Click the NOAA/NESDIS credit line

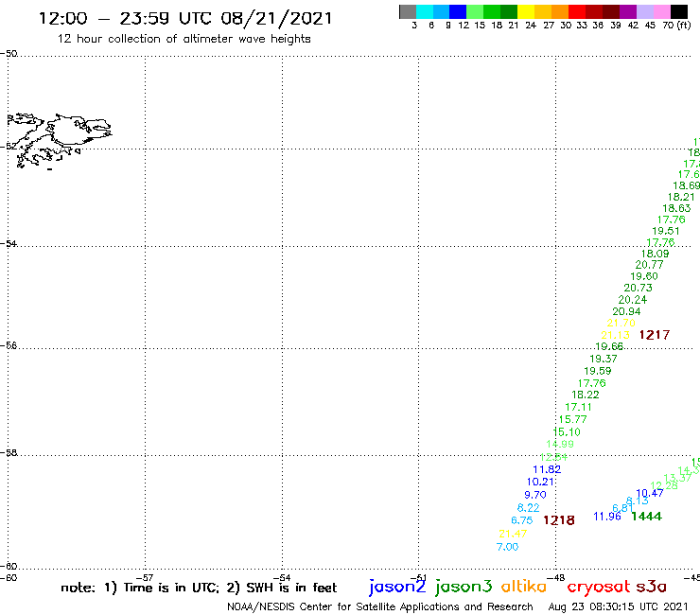(380, 606)
